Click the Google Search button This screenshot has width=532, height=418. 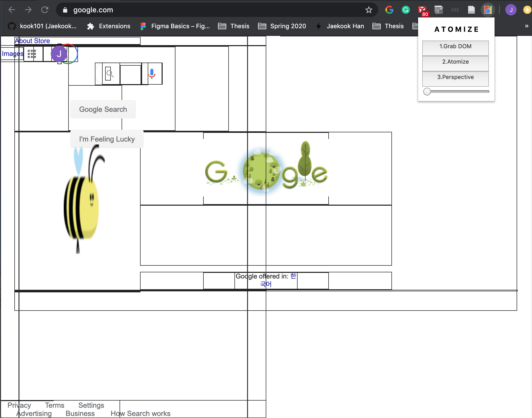tap(103, 109)
